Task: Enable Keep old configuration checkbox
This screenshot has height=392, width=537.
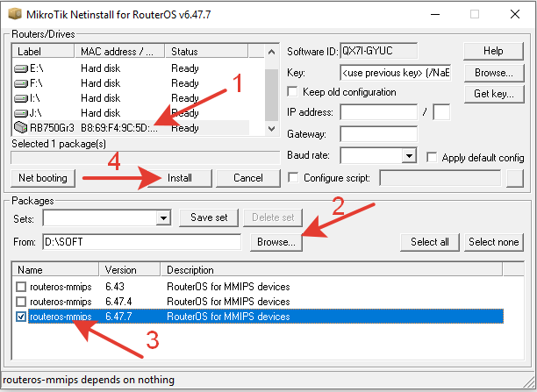Action: point(292,92)
